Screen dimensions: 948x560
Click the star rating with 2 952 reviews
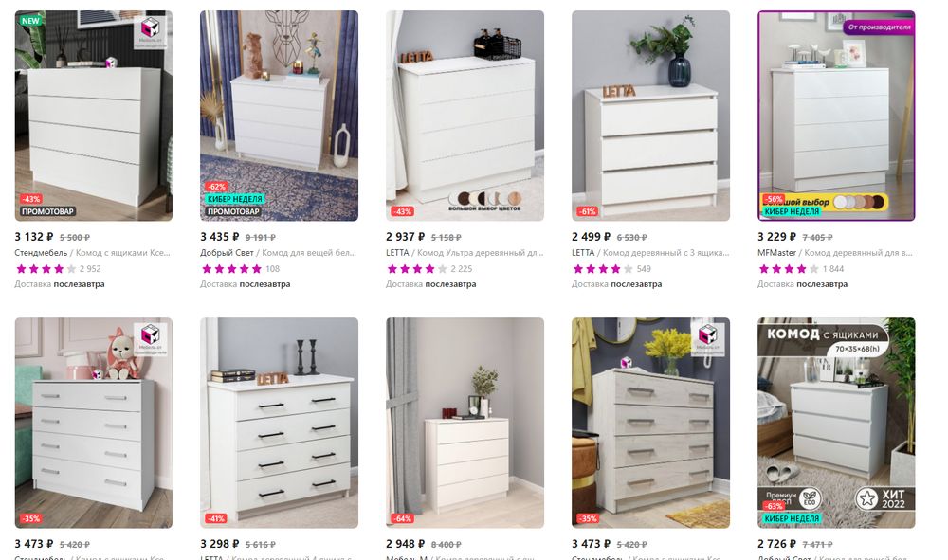tap(58, 269)
